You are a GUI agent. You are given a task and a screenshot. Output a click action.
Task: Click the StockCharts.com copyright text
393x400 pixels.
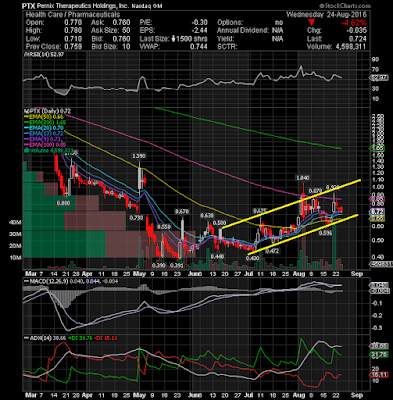344,6
